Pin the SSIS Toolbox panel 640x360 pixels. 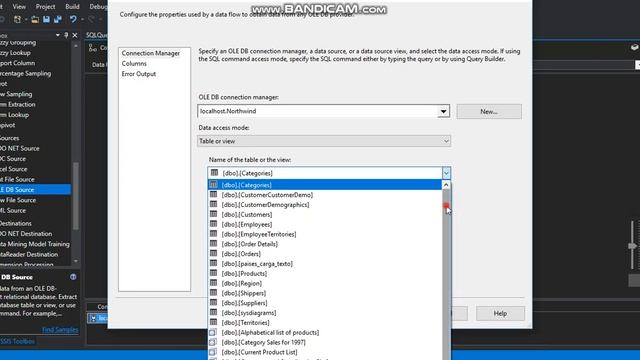coord(67,36)
